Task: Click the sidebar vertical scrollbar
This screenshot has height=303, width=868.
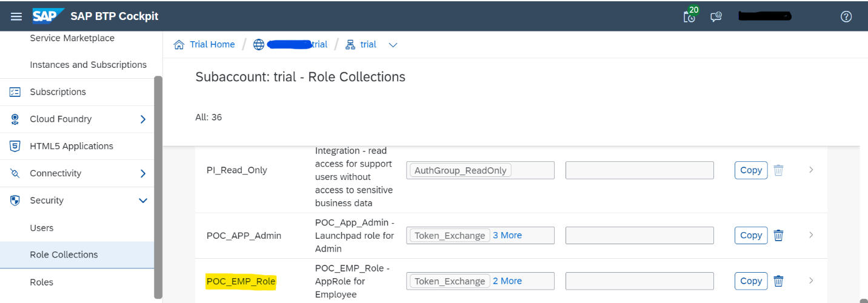Action: (x=158, y=187)
